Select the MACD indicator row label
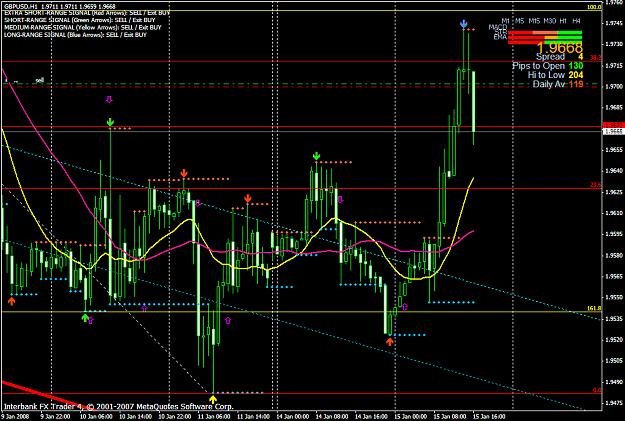625x421 pixels. point(497,27)
